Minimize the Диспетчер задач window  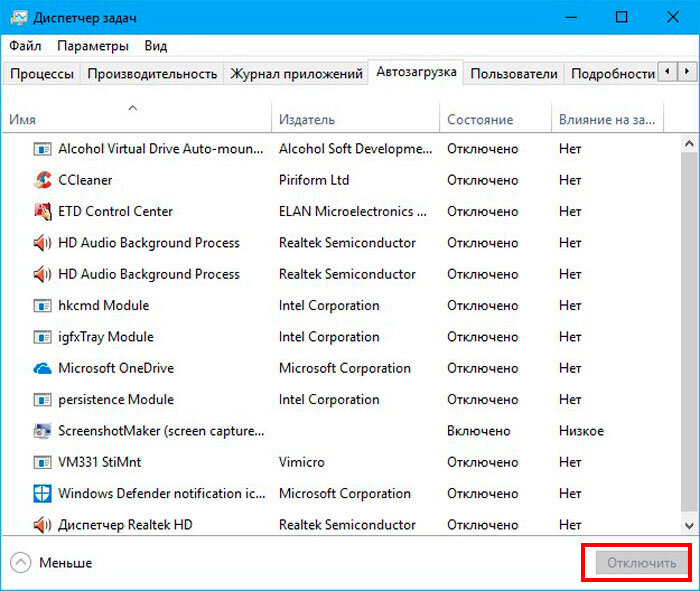[571, 17]
